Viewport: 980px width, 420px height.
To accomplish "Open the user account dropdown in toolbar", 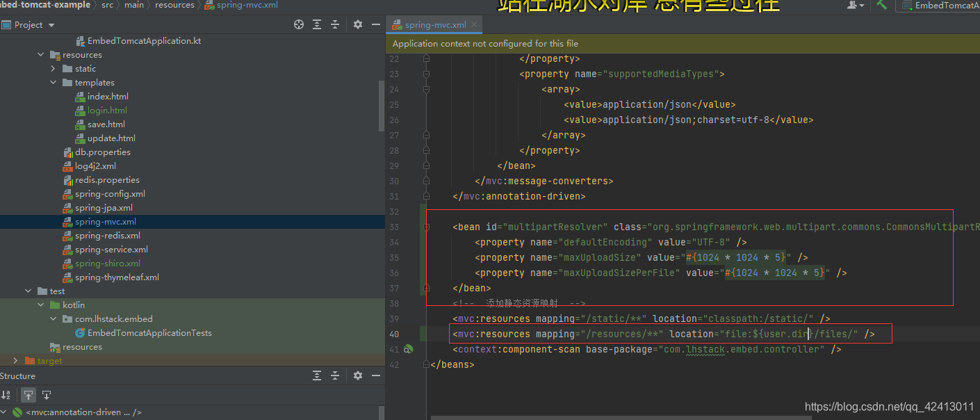I will (x=856, y=5).
